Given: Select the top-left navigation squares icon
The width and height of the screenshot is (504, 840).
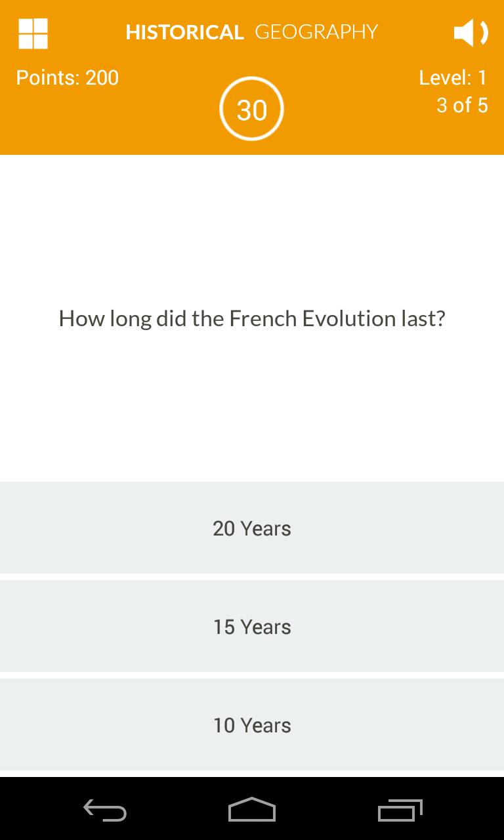Looking at the screenshot, I should pos(33,33).
